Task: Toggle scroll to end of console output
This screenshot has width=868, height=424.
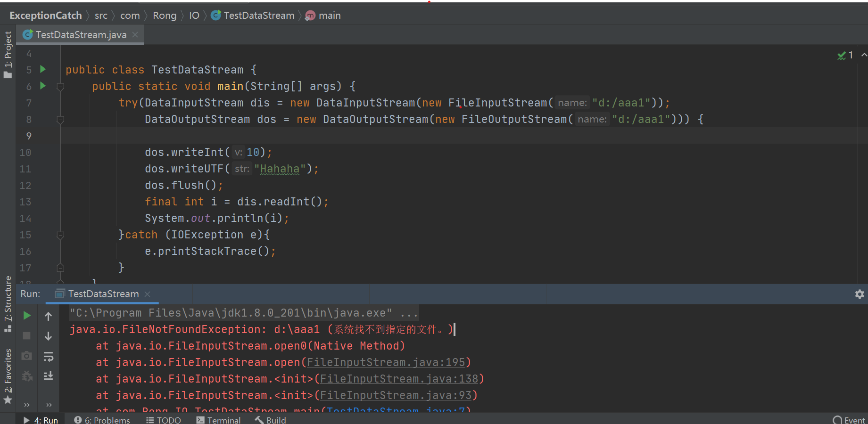Action: [48, 376]
